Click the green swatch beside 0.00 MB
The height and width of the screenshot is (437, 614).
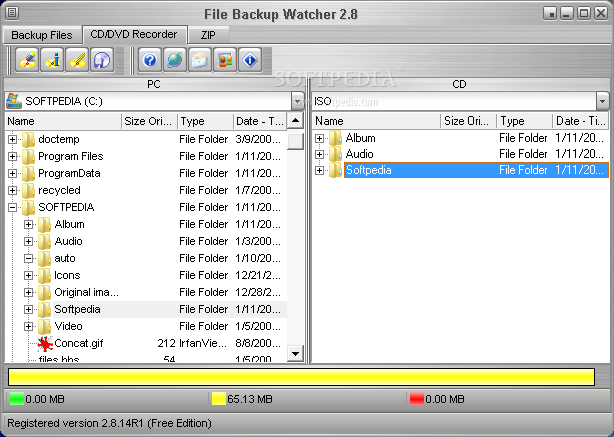17,399
